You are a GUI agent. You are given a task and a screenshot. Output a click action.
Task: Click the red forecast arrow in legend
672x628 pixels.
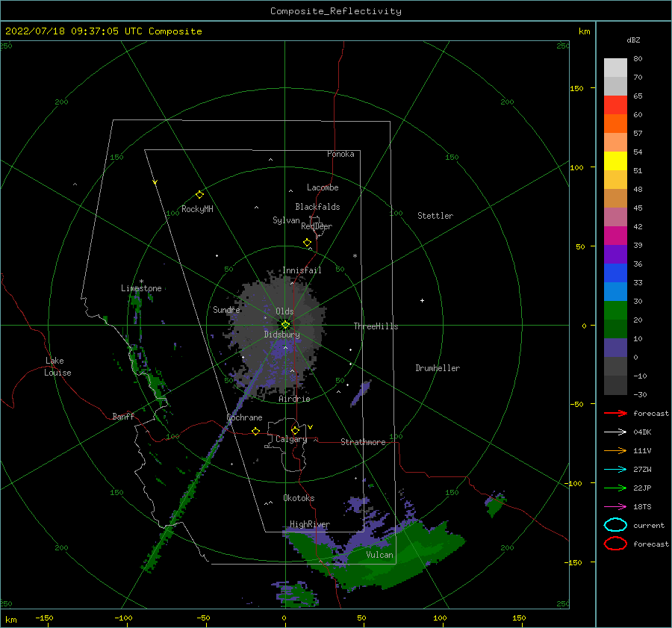pyautogui.click(x=615, y=413)
